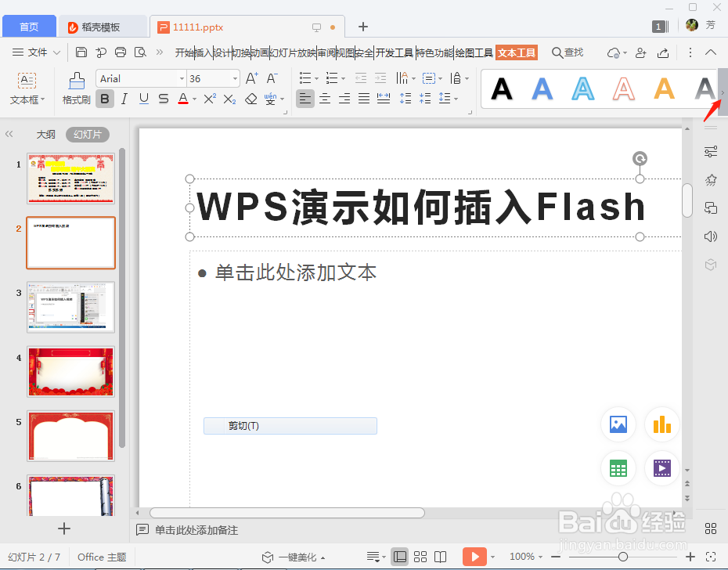The image size is (728, 570).
Task: Switch to the 稻壳模板 tab
Action: click(x=101, y=27)
